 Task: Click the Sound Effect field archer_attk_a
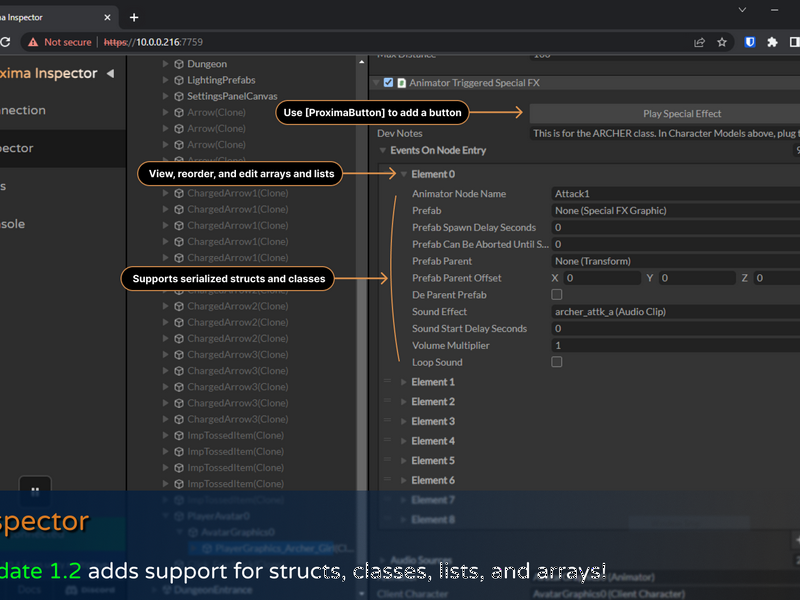click(676, 312)
